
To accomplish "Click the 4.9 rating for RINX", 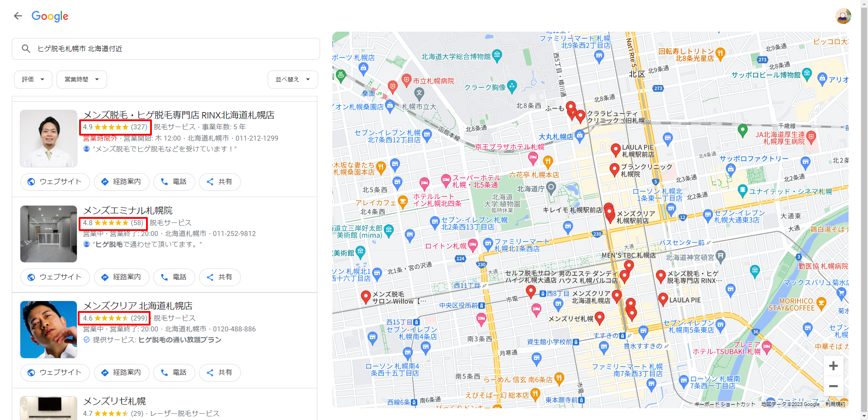I will point(115,127).
